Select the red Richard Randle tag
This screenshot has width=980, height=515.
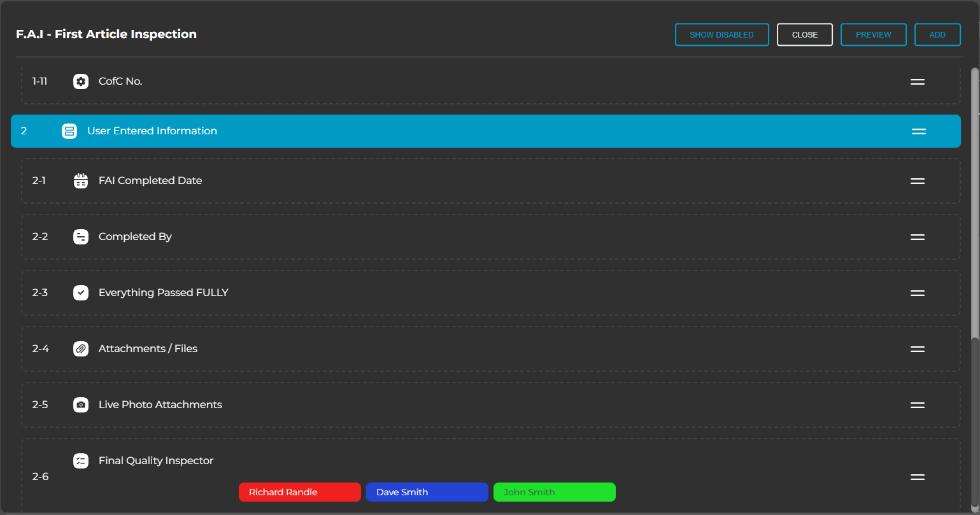pyautogui.click(x=300, y=492)
